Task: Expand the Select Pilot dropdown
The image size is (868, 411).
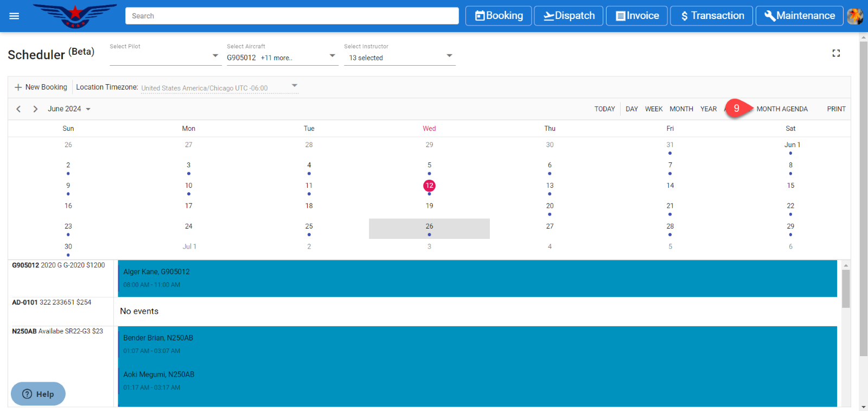Action: [165, 56]
